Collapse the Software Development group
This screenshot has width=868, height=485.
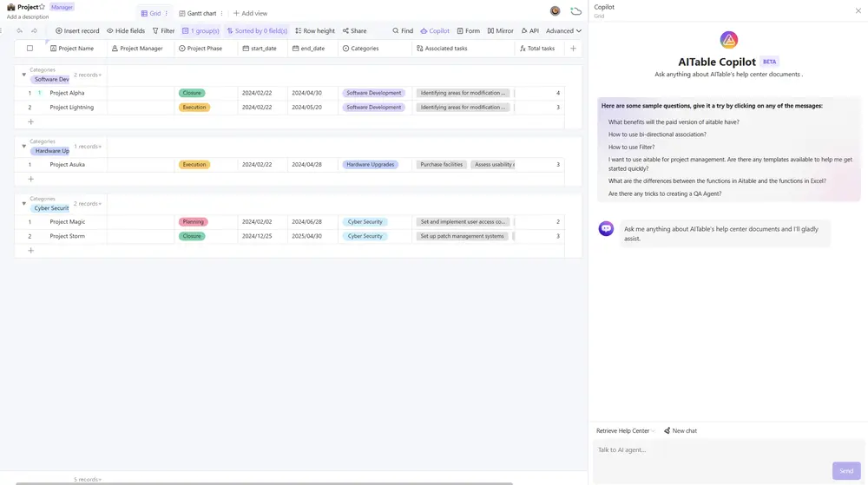(23, 75)
